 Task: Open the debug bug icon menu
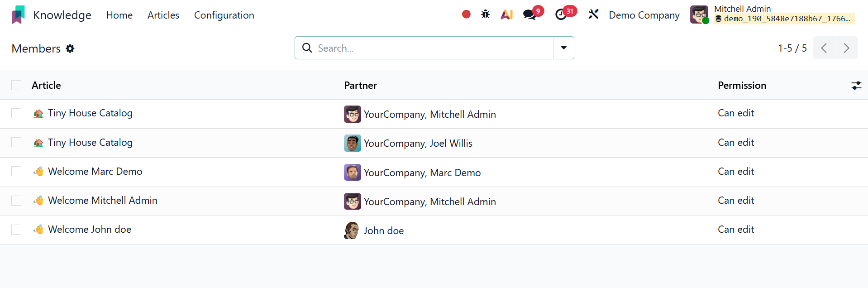coord(486,14)
